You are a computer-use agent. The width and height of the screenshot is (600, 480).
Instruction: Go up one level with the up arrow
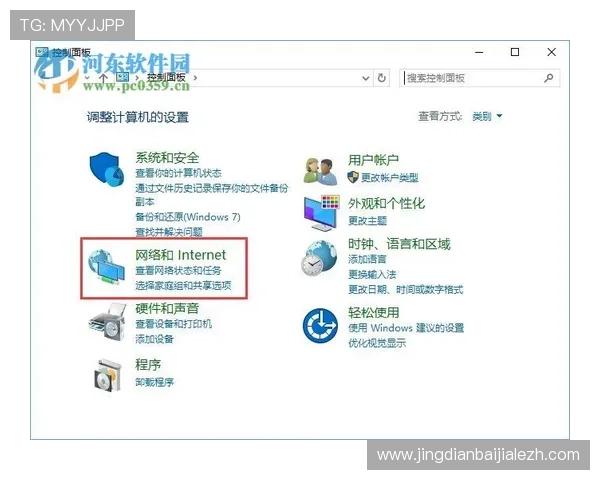(x=103, y=78)
